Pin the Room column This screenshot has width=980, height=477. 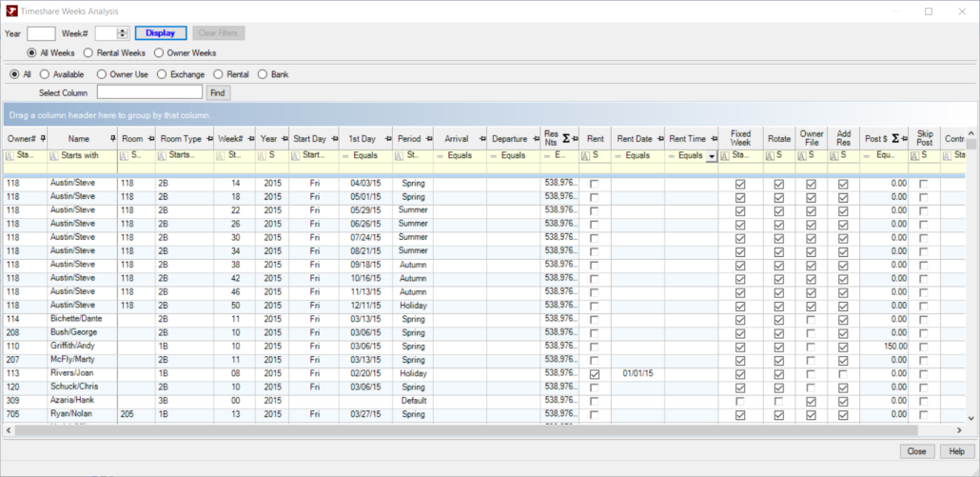click(x=150, y=139)
